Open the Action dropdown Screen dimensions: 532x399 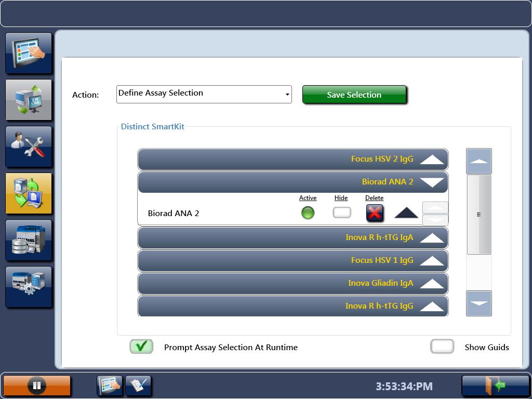point(204,95)
